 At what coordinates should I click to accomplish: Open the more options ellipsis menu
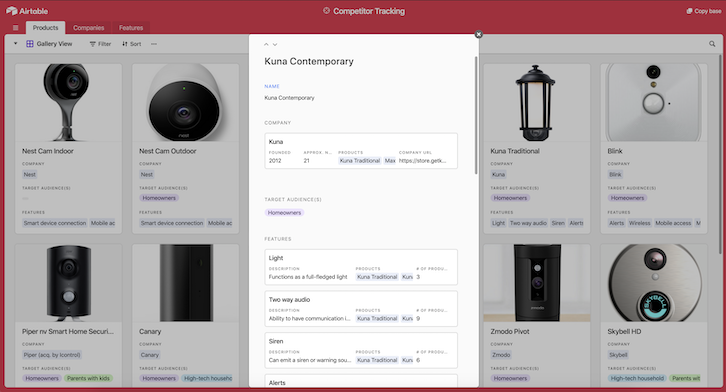tap(154, 44)
